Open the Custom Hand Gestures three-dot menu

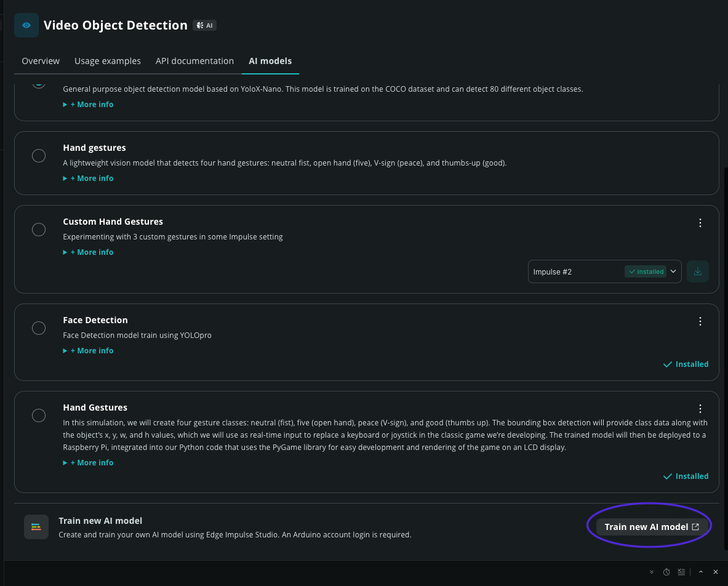click(x=700, y=223)
